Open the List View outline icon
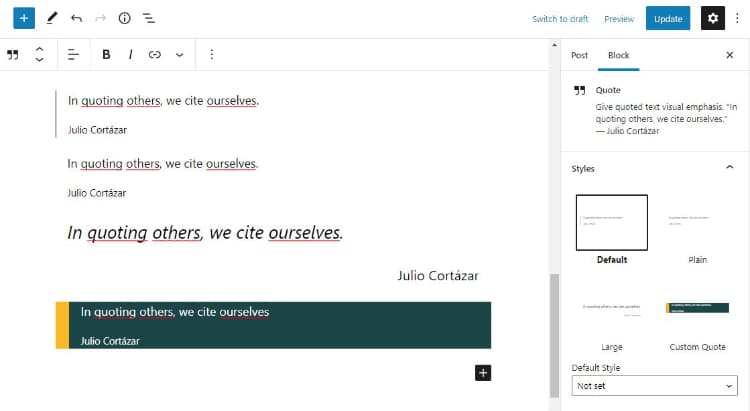Screen dimensions: 750x411 pyautogui.click(x=149, y=19)
